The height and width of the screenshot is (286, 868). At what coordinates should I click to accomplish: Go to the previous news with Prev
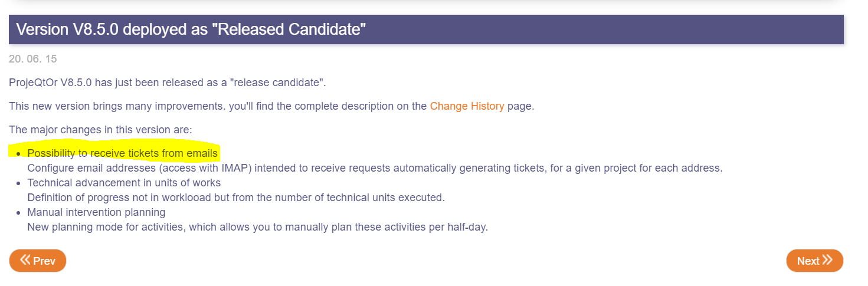coord(38,261)
